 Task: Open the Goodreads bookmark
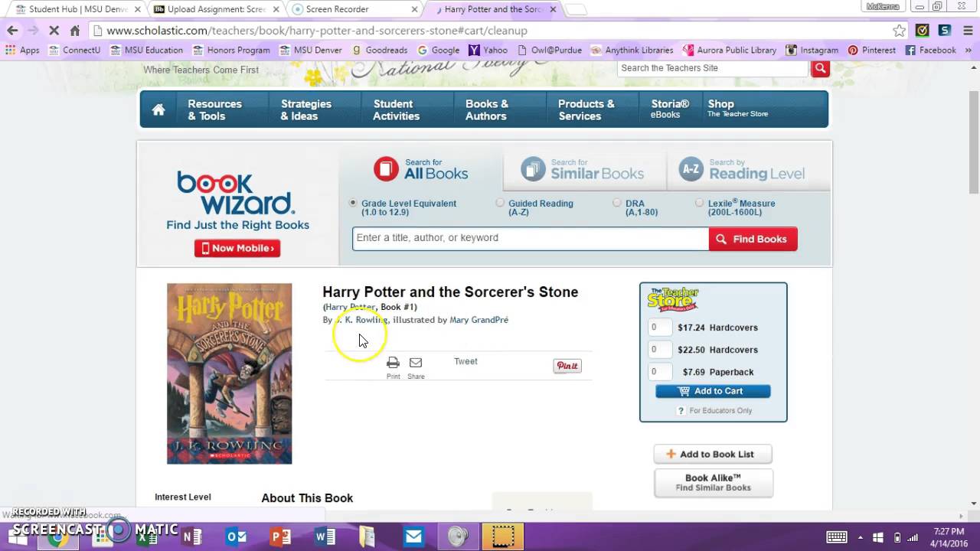(379, 50)
